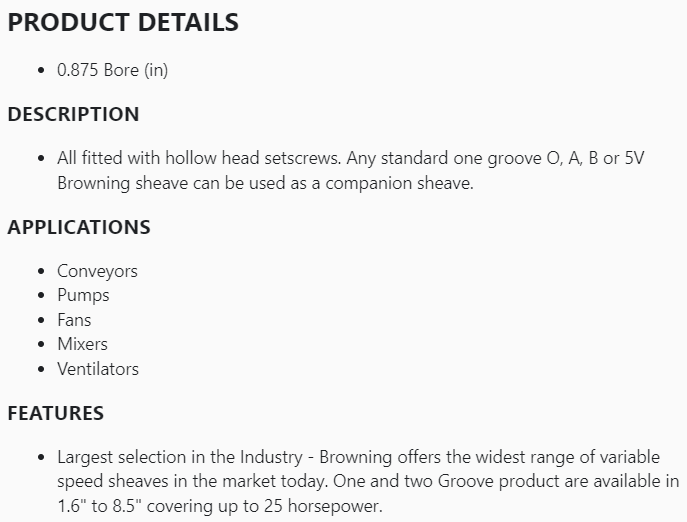
Task: Click the DESCRIPTION section heading
Action: [x=73, y=114]
